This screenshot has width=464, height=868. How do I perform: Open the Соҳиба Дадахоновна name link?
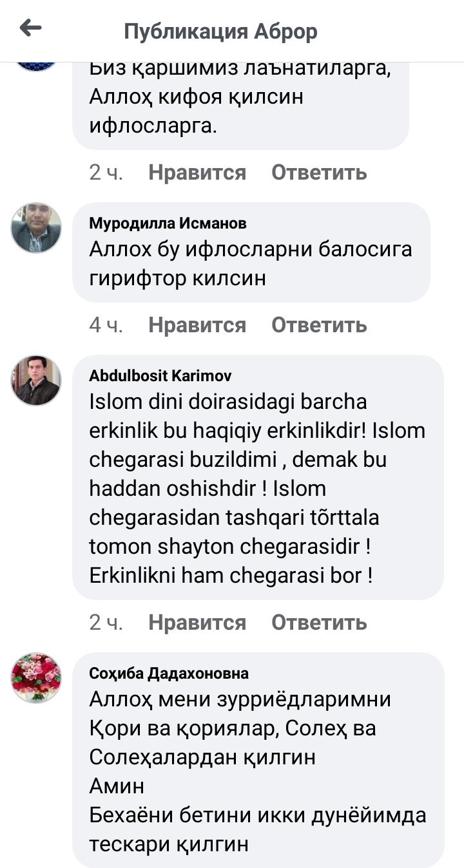(169, 673)
